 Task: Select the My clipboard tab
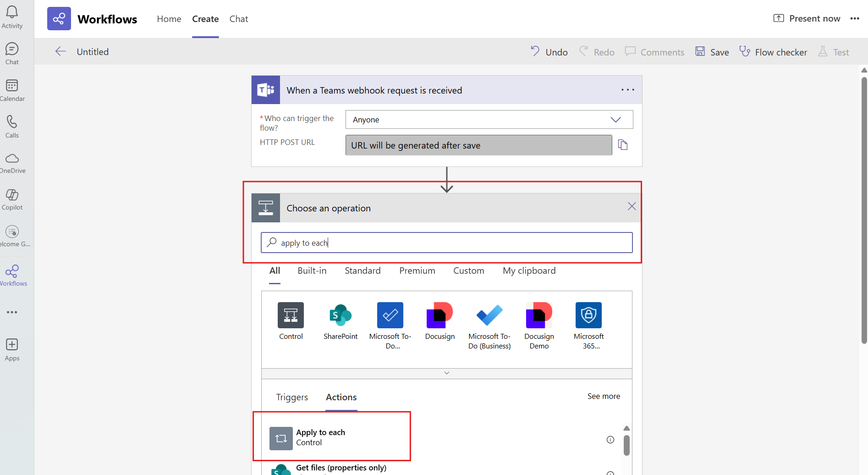coord(529,271)
